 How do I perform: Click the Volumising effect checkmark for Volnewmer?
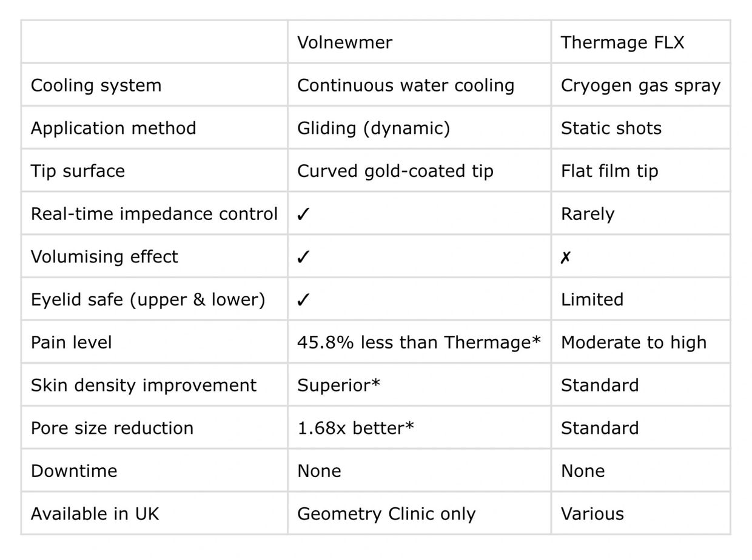click(304, 257)
